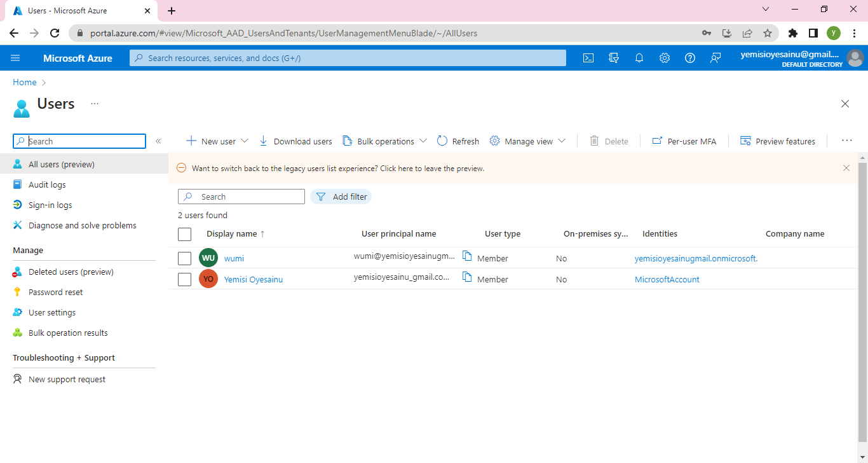Focus the global Search resources box
Image resolution: width=868 pixels, height=463 pixels.
[x=348, y=58]
